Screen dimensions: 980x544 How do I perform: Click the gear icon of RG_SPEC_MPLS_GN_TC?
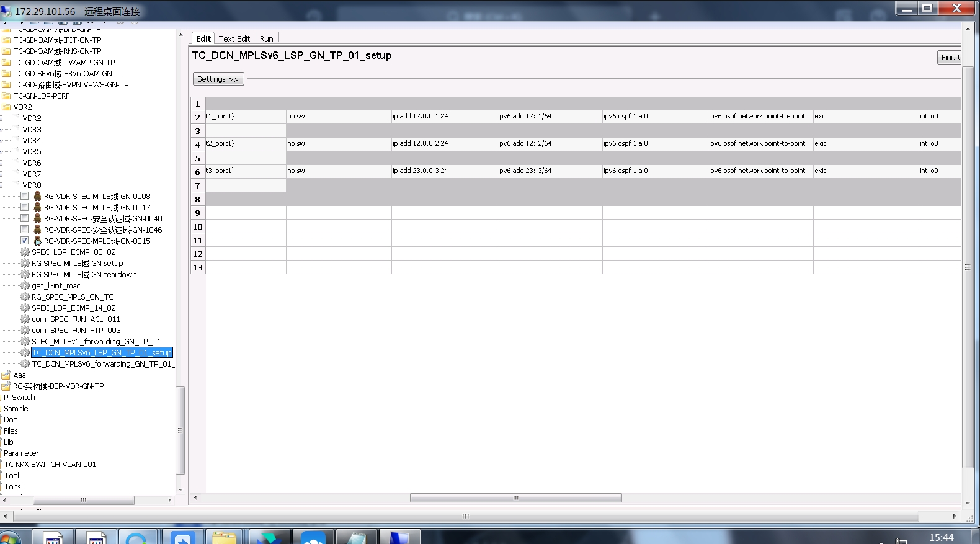pyautogui.click(x=25, y=297)
